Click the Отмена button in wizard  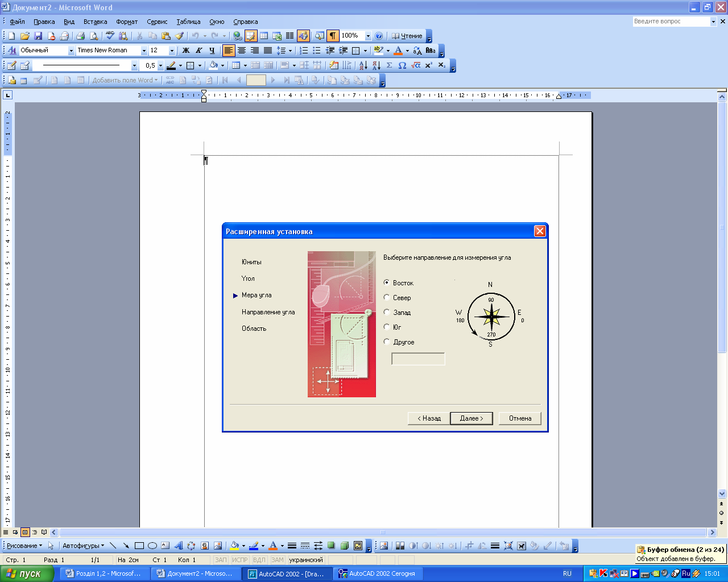point(520,418)
